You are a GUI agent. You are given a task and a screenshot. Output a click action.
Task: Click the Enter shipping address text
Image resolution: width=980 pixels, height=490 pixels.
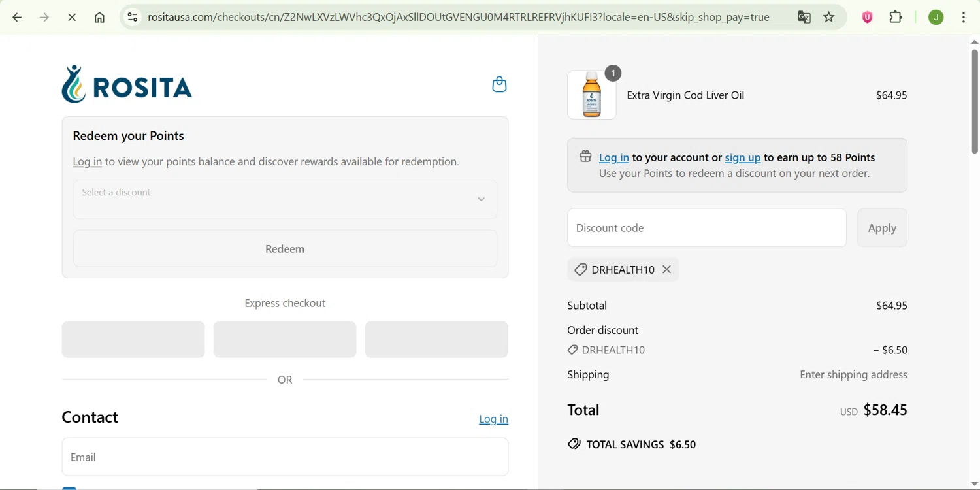tap(853, 374)
